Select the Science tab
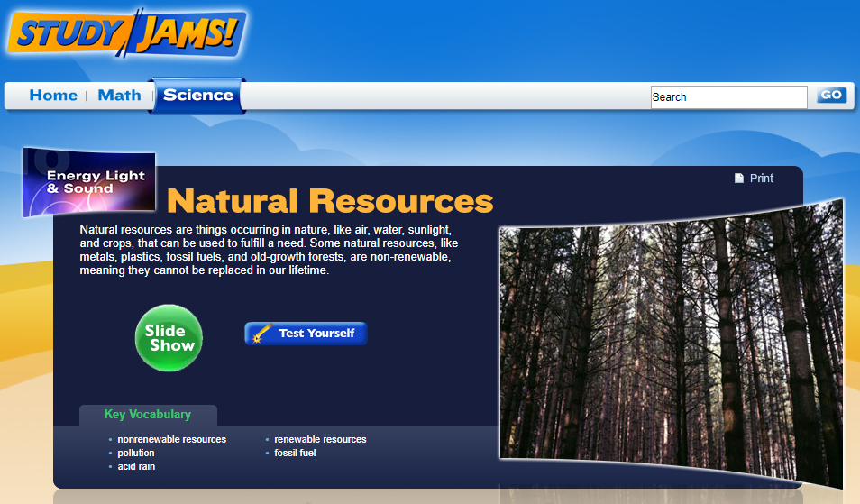 point(197,96)
